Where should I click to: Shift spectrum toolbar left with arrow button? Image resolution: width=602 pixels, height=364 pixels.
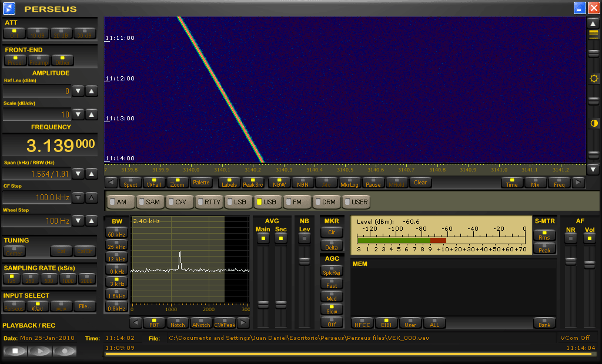pos(111,183)
